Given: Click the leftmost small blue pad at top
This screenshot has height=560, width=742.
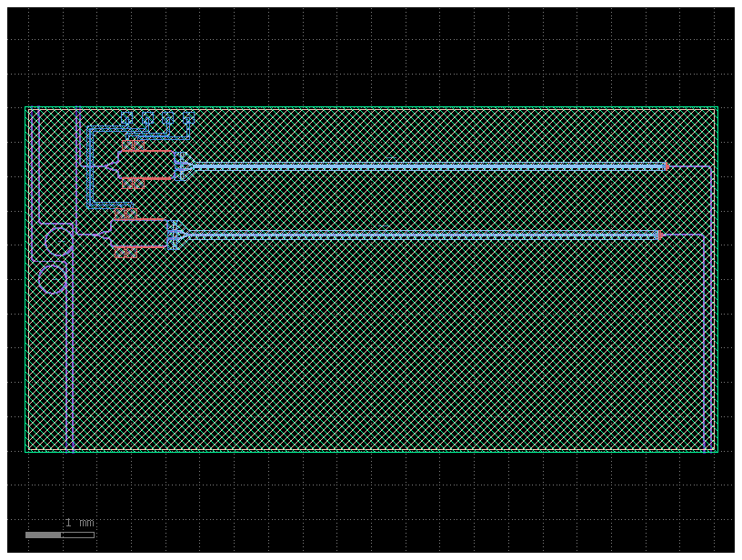Looking at the screenshot, I should click(126, 118).
